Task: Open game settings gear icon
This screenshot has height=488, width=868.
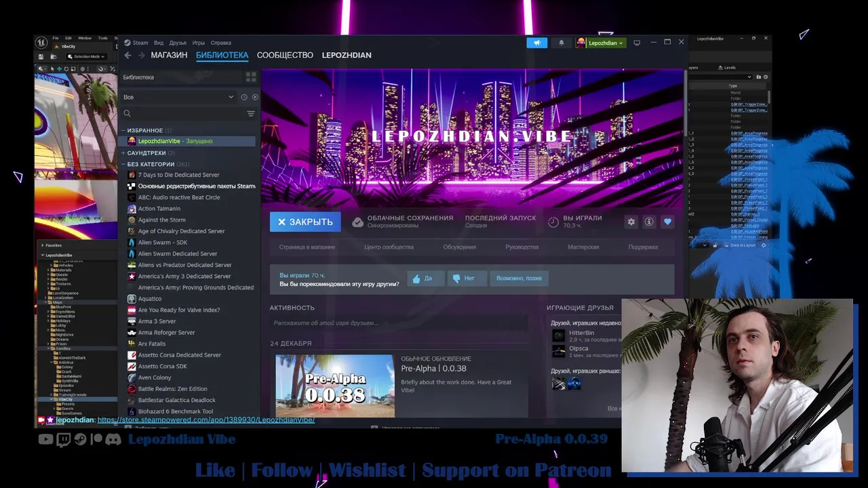Action: (631, 222)
